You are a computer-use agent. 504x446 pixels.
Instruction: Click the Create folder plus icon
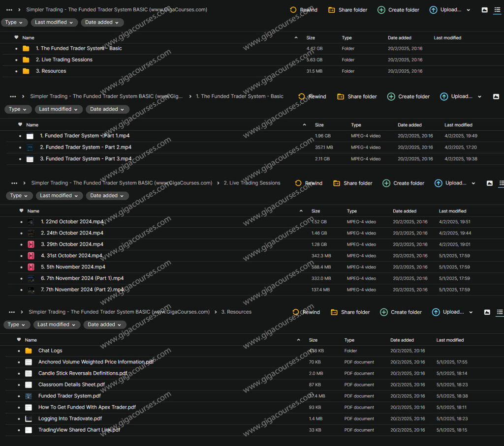coord(381,10)
